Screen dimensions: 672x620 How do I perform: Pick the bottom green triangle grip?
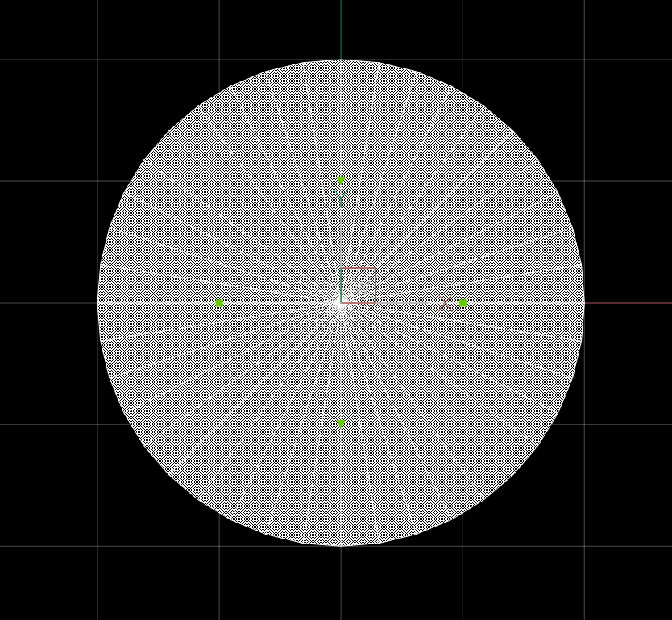click(x=341, y=424)
